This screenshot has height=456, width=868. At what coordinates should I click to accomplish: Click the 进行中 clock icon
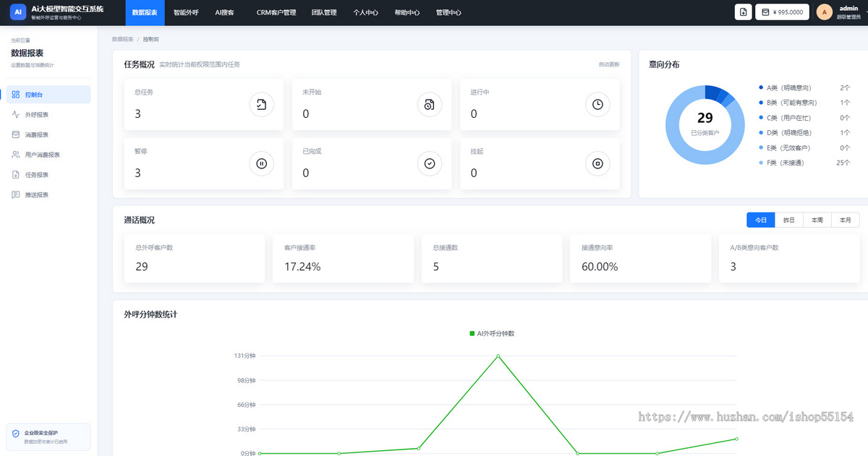tap(597, 105)
